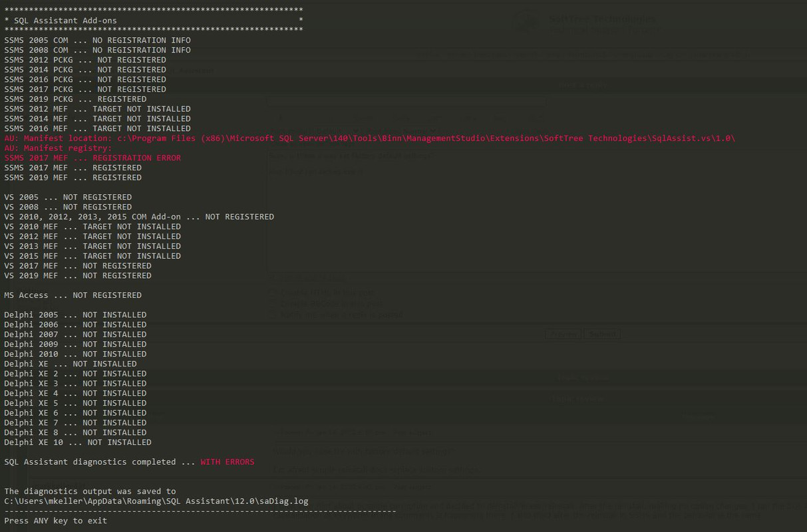The image size is (807, 532).
Task: Click the "SSMS 2012 PCKG ... NOT REGISTERED" line
Action: 85,60
